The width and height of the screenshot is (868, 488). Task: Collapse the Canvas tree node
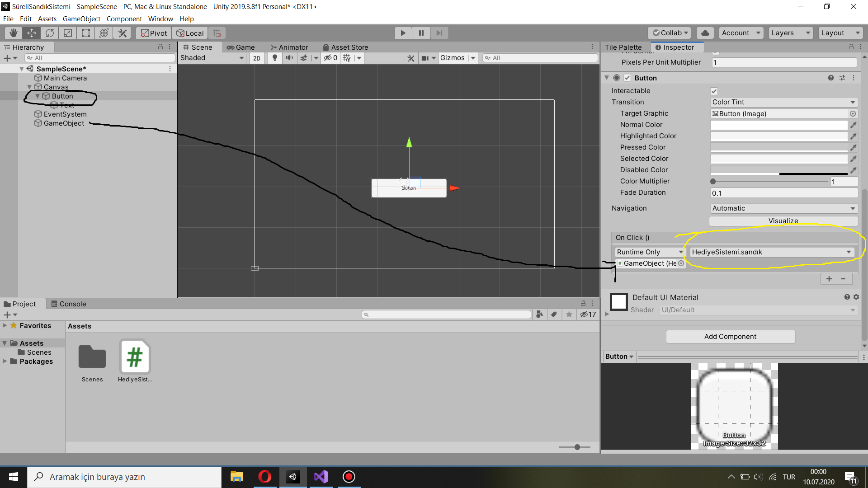coord(29,87)
